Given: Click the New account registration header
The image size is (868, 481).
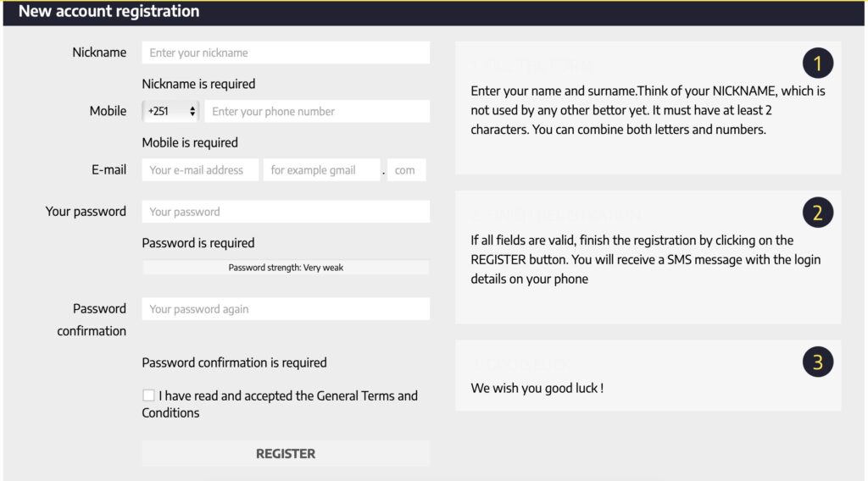Looking at the screenshot, I should click(109, 11).
